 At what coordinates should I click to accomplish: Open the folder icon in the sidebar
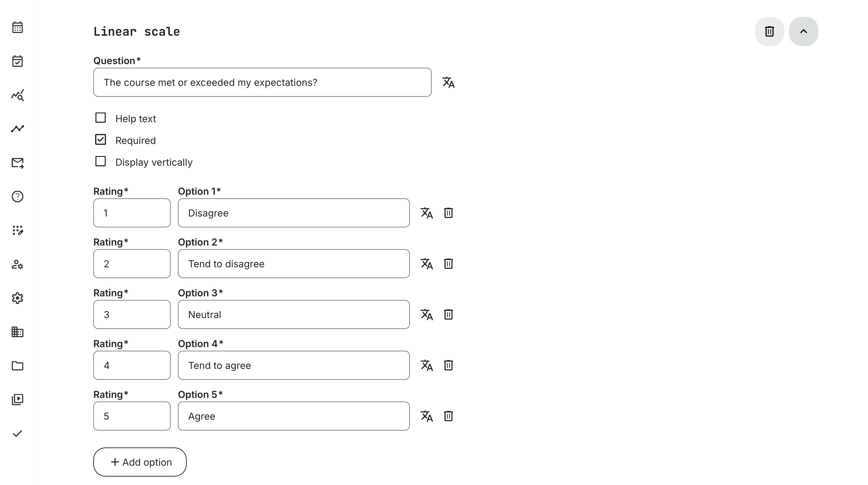(18, 366)
